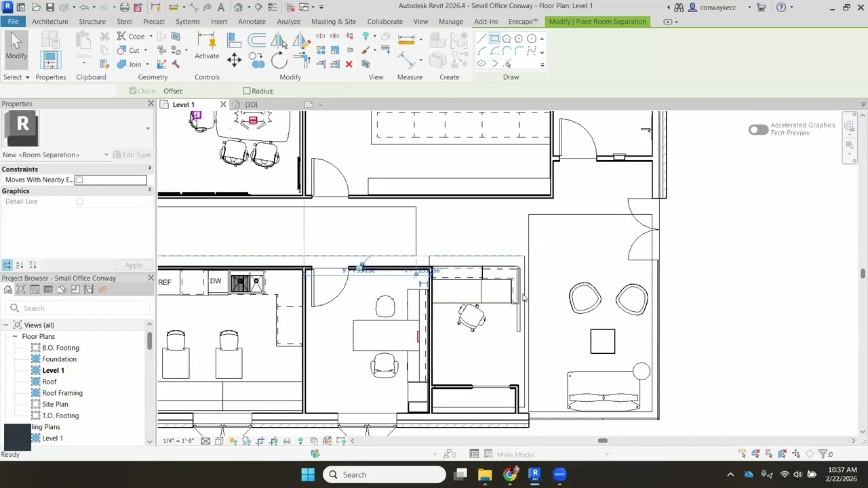This screenshot has width=868, height=488.
Task: Click the red Delete X tool
Action: click(x=349, y=64)
